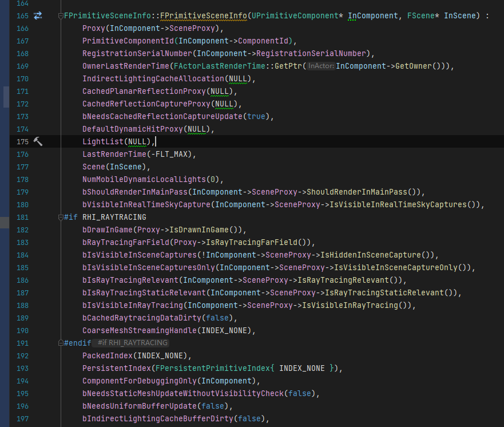Screen dimensions: 504x427
Task: Click bIsVisibleInSceneCapturesOnly on line 185
Action: 149,267
